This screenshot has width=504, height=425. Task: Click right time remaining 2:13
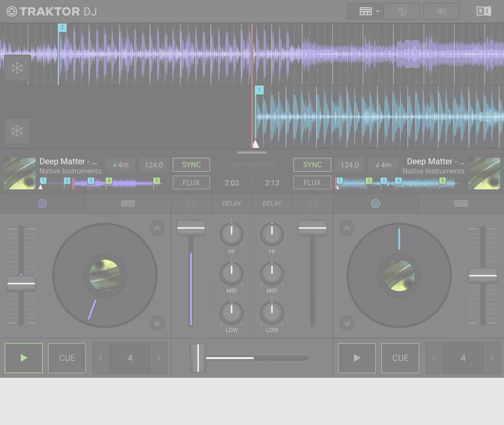[272, 183]
